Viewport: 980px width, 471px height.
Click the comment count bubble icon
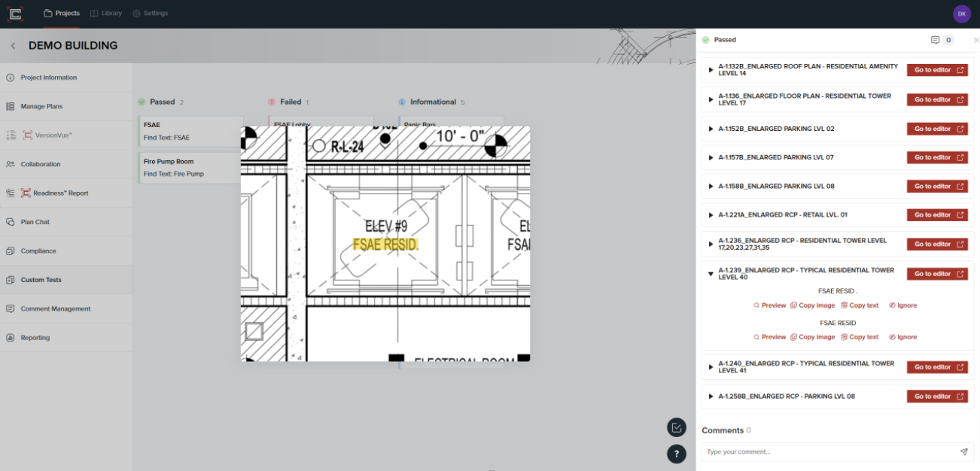pos(935,40)
